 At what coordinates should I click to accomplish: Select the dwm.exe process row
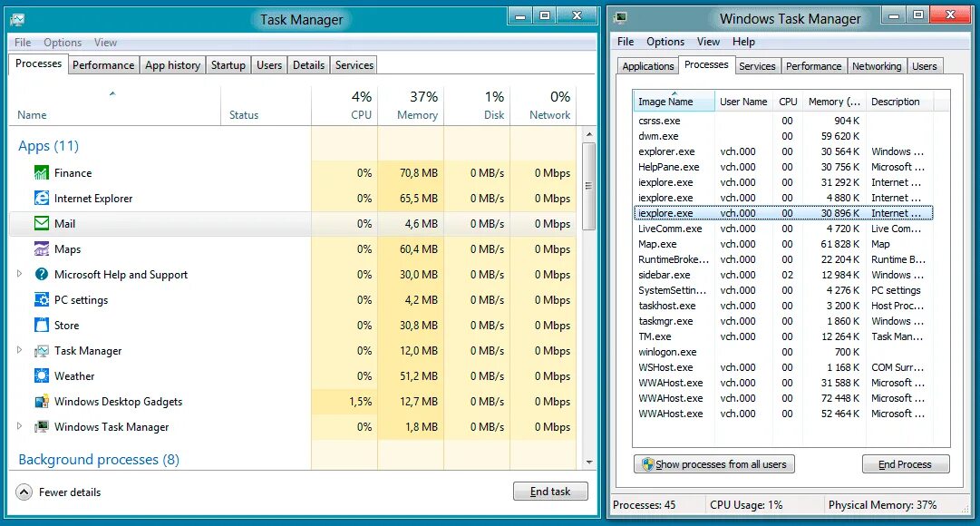(783, 136)
